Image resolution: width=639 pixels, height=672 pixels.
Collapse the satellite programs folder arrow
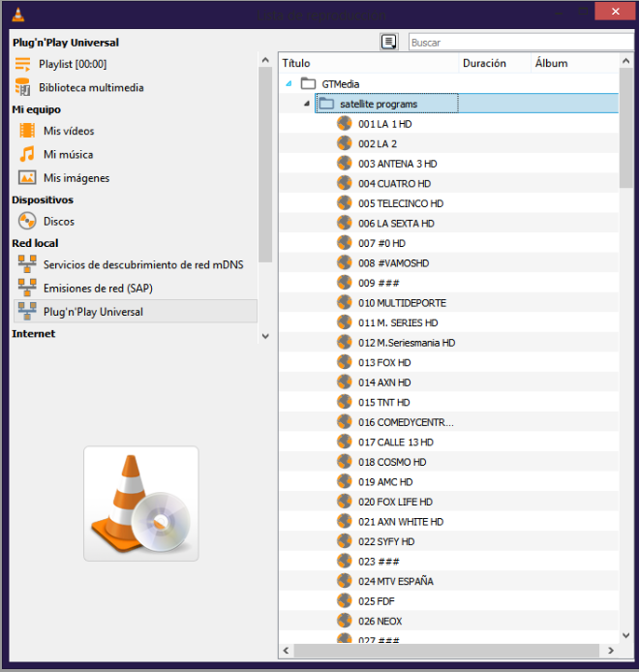click(x=307, y=104)
